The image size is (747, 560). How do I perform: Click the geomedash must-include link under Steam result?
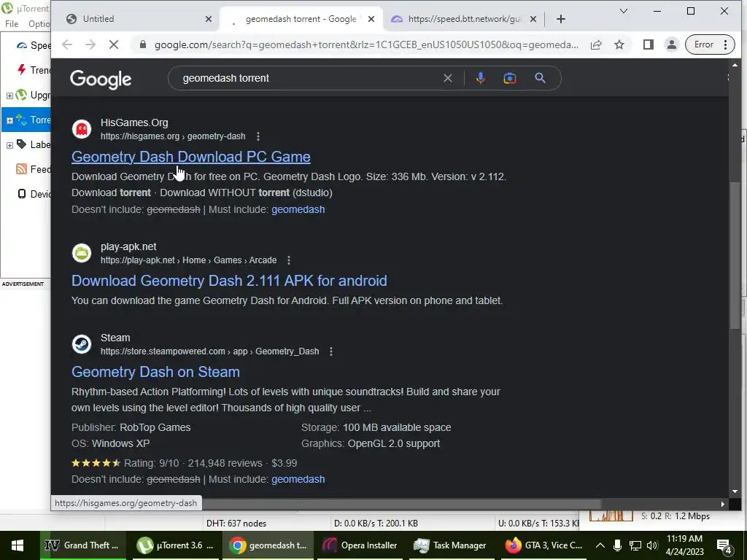click(298, 480)
